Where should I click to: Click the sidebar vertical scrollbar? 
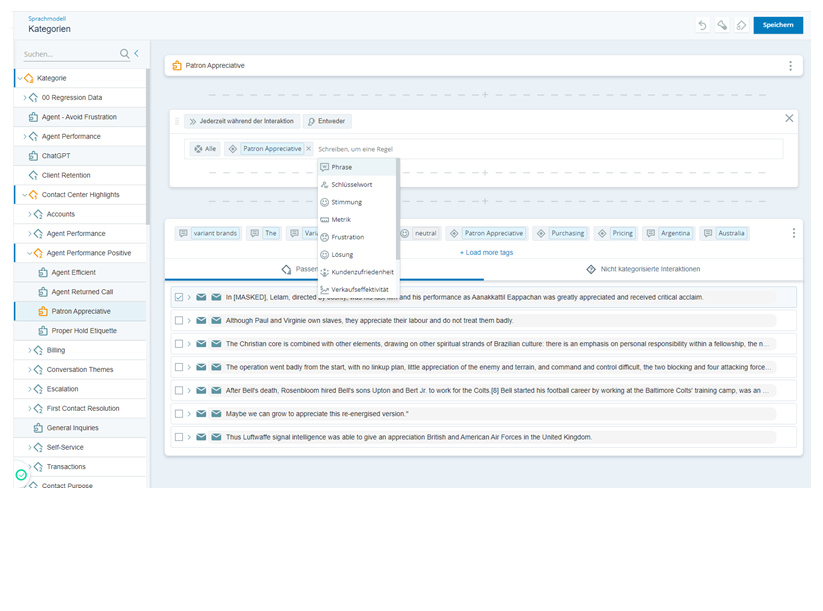pyautogui.click(x=148, y=147)
